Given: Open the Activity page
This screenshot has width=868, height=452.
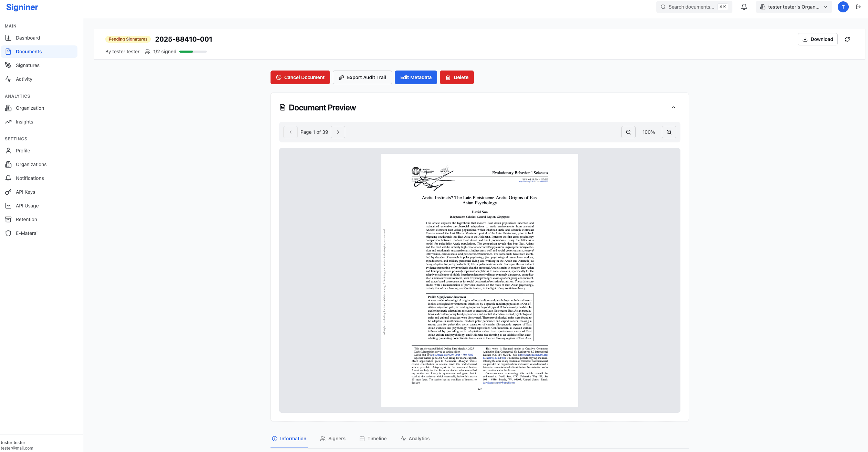Looking at the screenshot, I should click(x=24, y=79).
